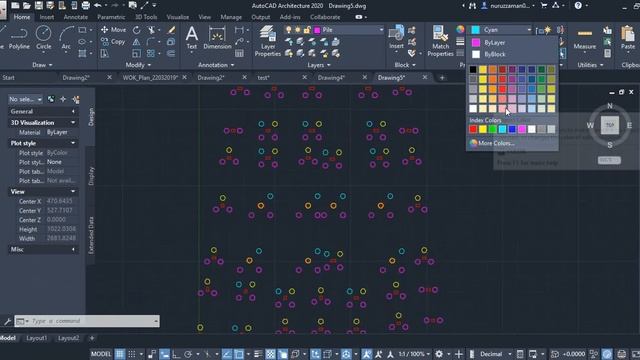
Task: Expand the Annotation panel flyout
Action: [x=216, y=65]
